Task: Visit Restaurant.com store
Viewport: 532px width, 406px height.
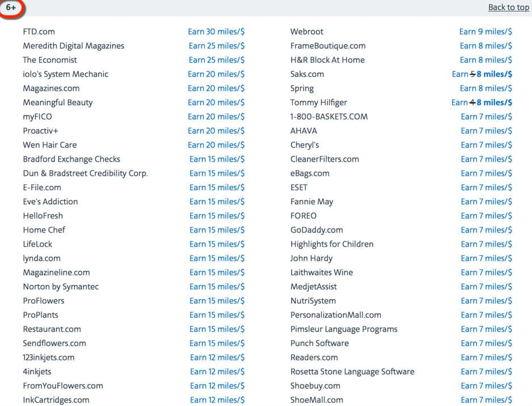Action: [52, 329]
